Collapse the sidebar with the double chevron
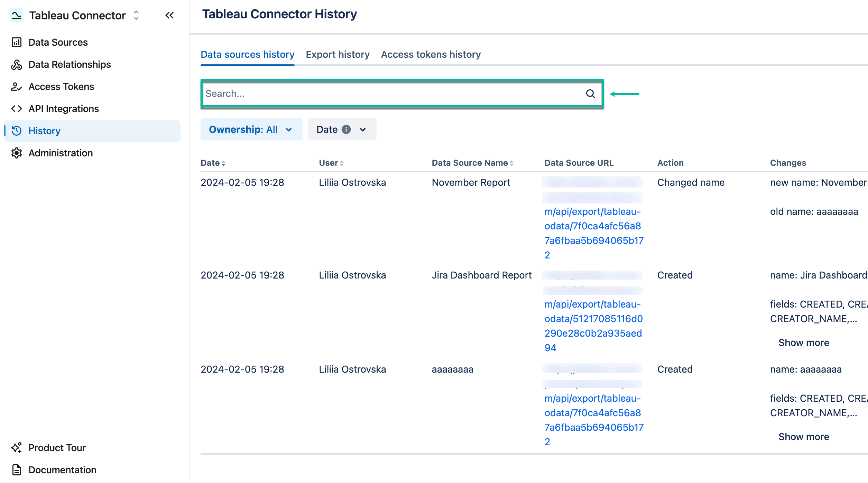The height and width of the screenshot is (483, 868). click(x=169, y=15)
